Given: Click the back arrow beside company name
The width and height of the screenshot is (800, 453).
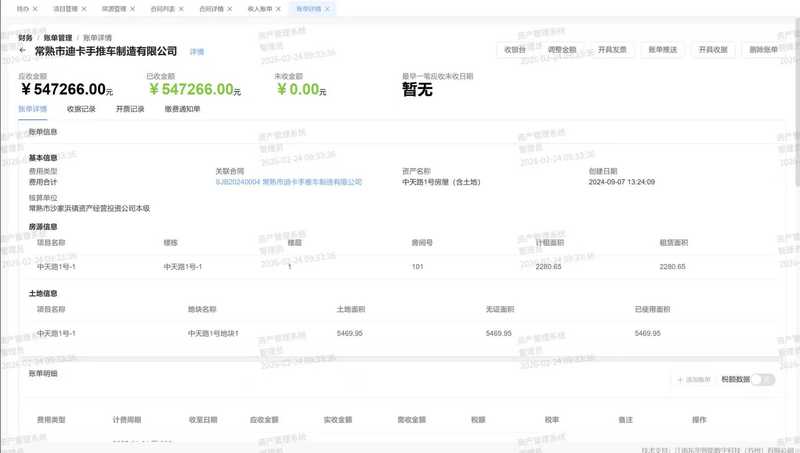Looking at the screenshot, I should (x=23, y=50).
